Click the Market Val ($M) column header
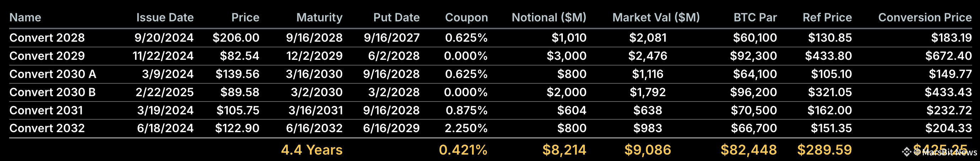This screenshot has height=161, width=980. point(656,17)
